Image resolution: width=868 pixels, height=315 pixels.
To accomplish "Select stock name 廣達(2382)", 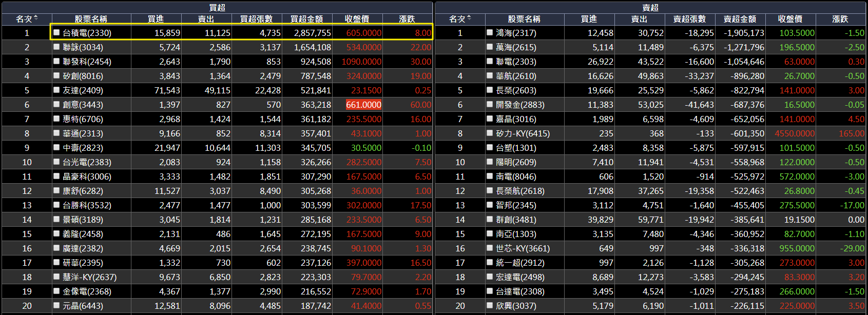I will click(x=83, y=248).
